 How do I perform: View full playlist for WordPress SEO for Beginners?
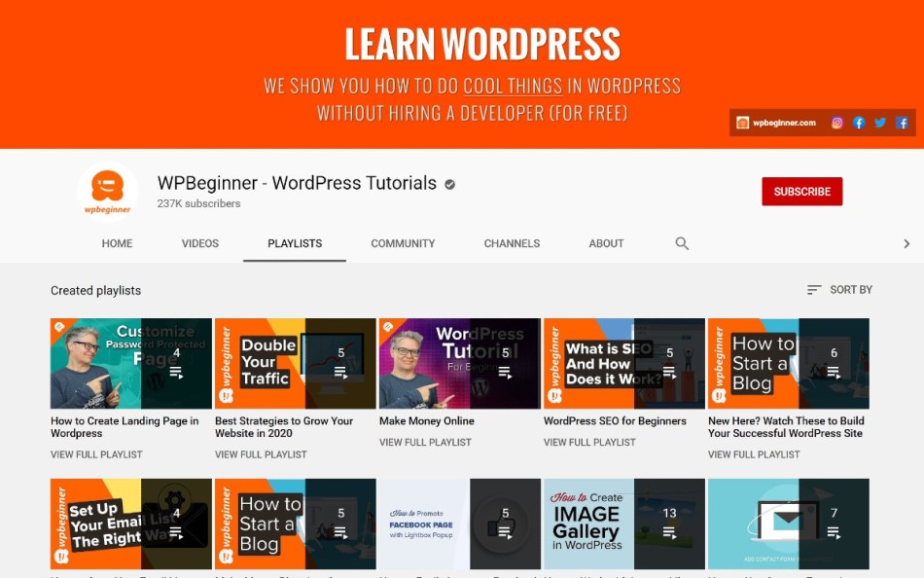pyautogui.click(x=589, y=443)
